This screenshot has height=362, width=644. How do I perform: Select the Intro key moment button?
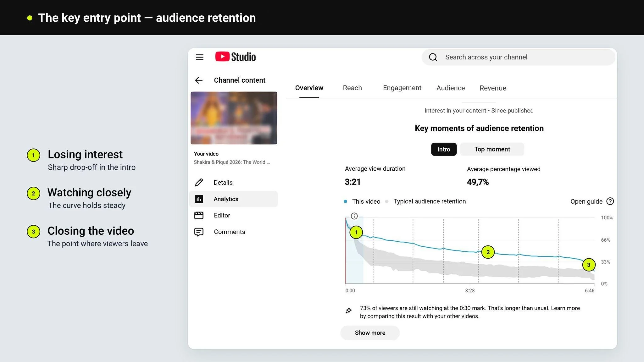(444, 149)
